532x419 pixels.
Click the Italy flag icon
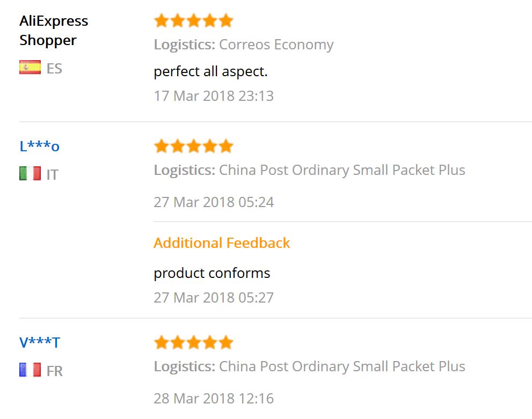tap(30, 173)
